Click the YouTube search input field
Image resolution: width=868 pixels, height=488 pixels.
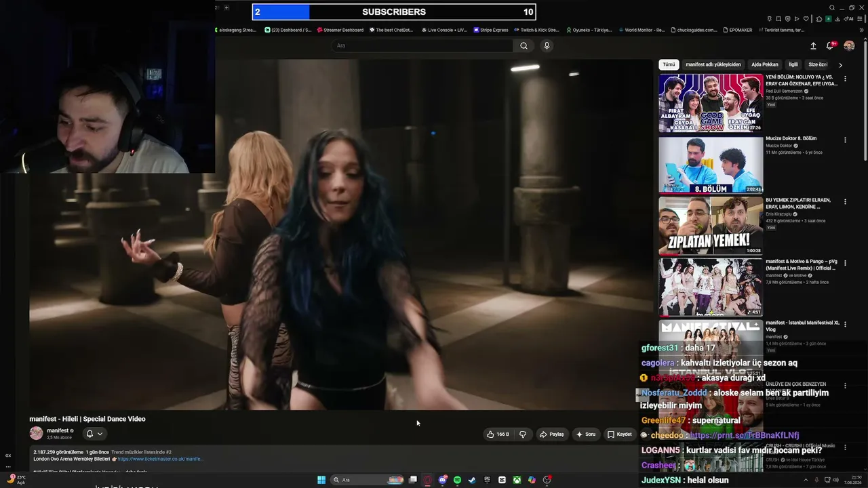tap(422, 45)
